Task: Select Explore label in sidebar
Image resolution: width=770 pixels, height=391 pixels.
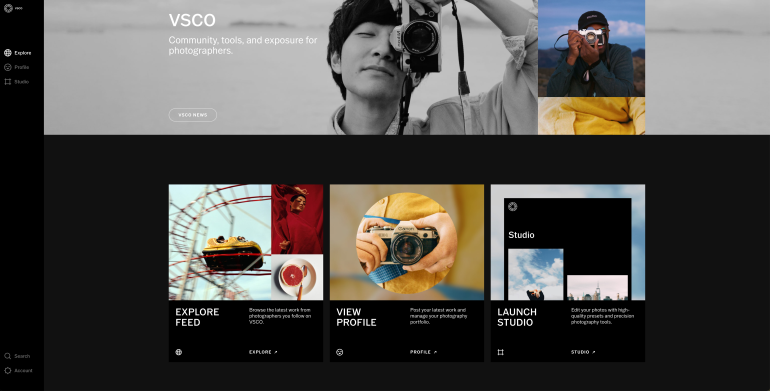Action: 23,53
